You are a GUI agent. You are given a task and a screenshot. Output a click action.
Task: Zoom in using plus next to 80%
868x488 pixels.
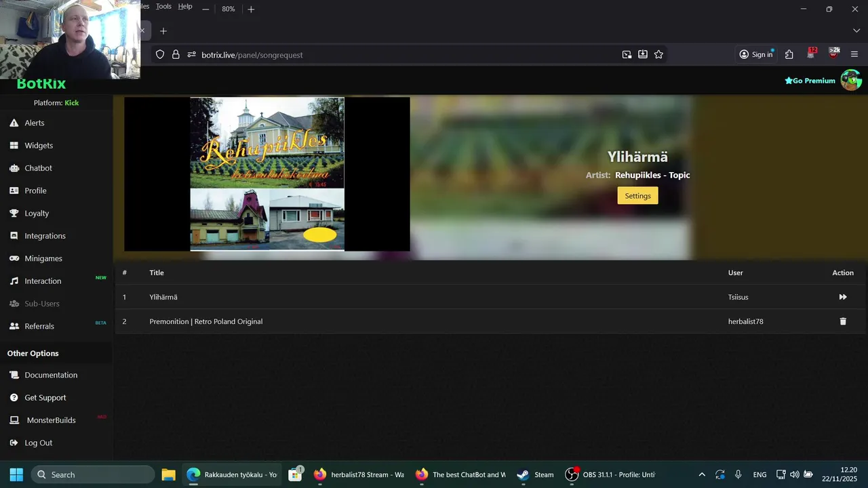pyautogui.click(x=251, y=9)
